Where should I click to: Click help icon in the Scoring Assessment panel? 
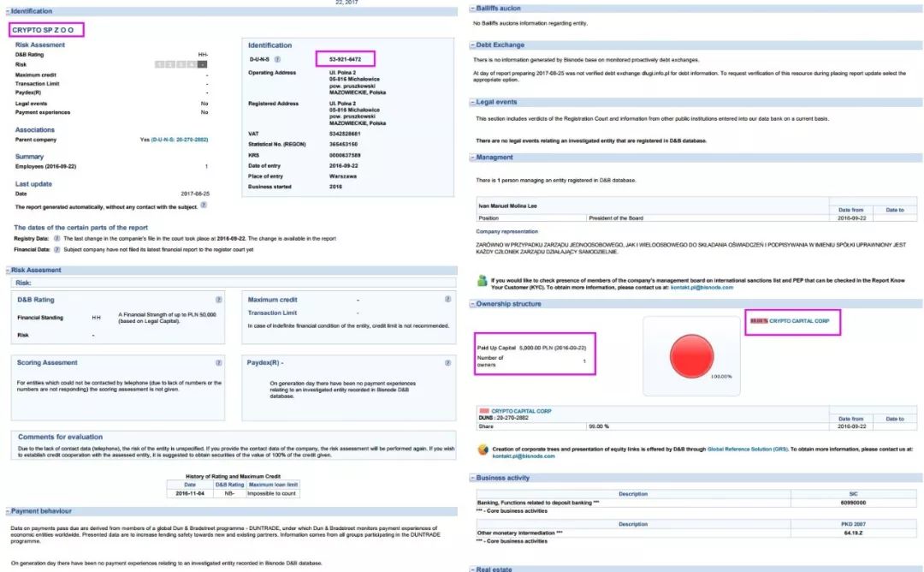[x=219, y=363]
